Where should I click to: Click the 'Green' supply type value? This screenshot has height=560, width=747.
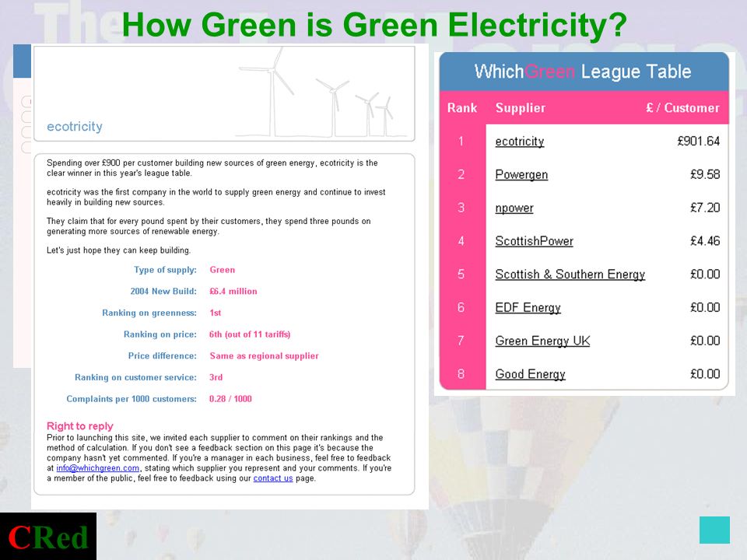click(x=223, y=270)
